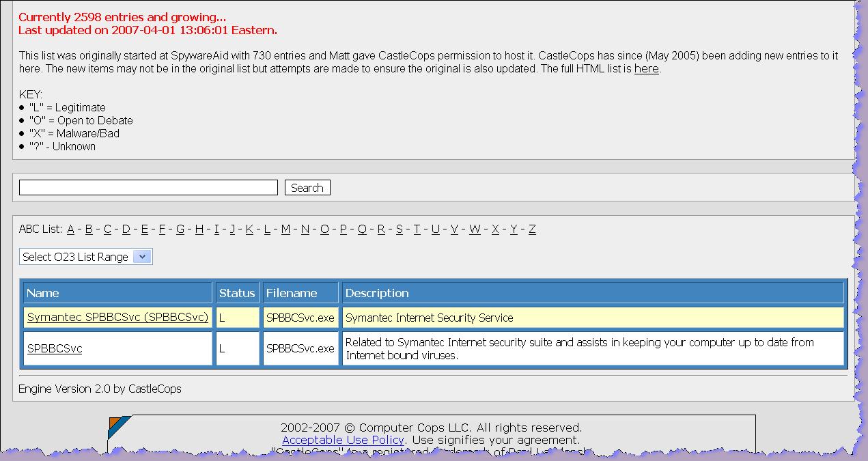868x461 pixels.
Task: Select letter M in the ABC List
Action: [x=285, y=229]
